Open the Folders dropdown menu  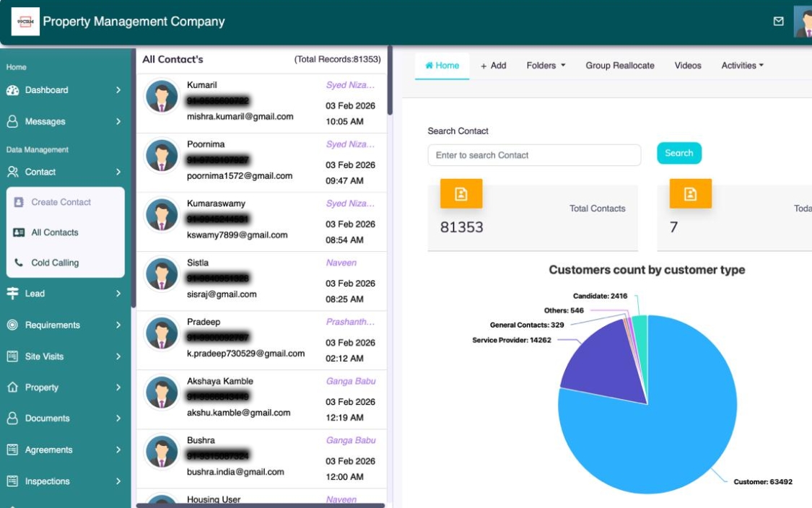pos(546,65)
